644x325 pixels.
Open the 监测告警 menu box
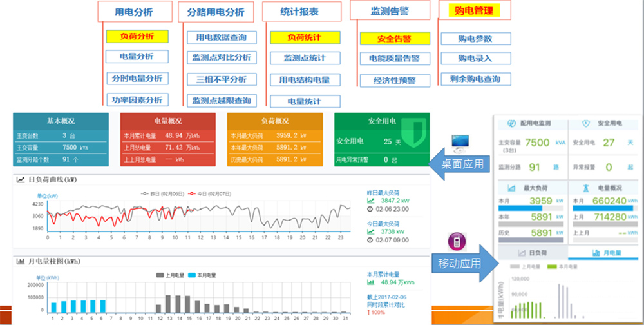point(390,11)
